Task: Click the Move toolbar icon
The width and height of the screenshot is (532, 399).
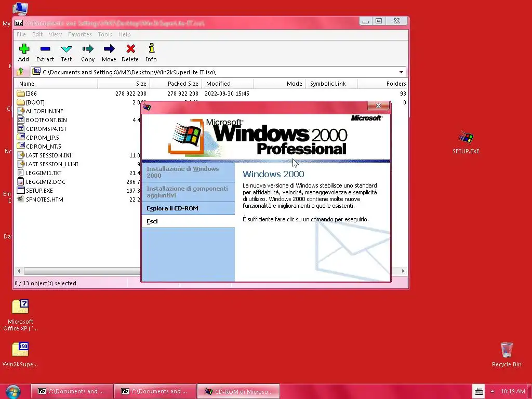Action: click(109, 49)
